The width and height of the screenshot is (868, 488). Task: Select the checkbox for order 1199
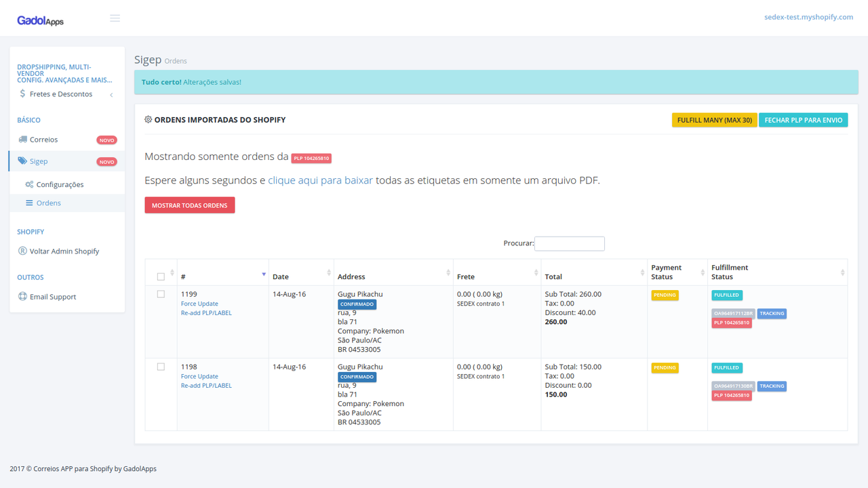click(x=161, y=294)
